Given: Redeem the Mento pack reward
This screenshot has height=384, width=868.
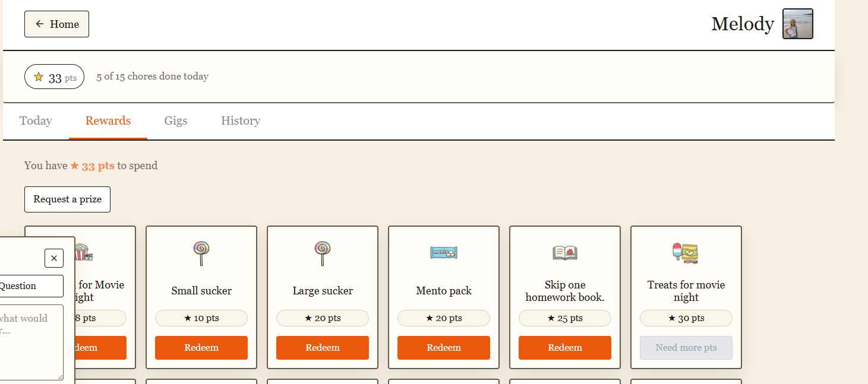Looking at the screenshot, I should (x=444, y=348).
